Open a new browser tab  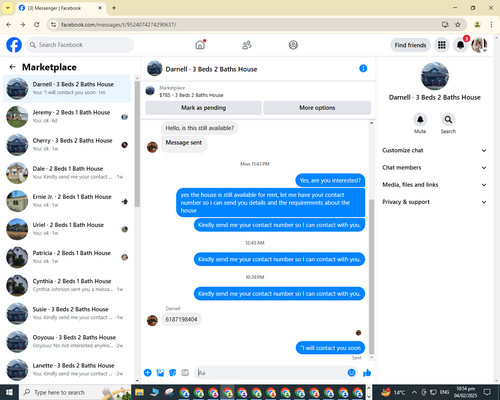pos(114,8)
